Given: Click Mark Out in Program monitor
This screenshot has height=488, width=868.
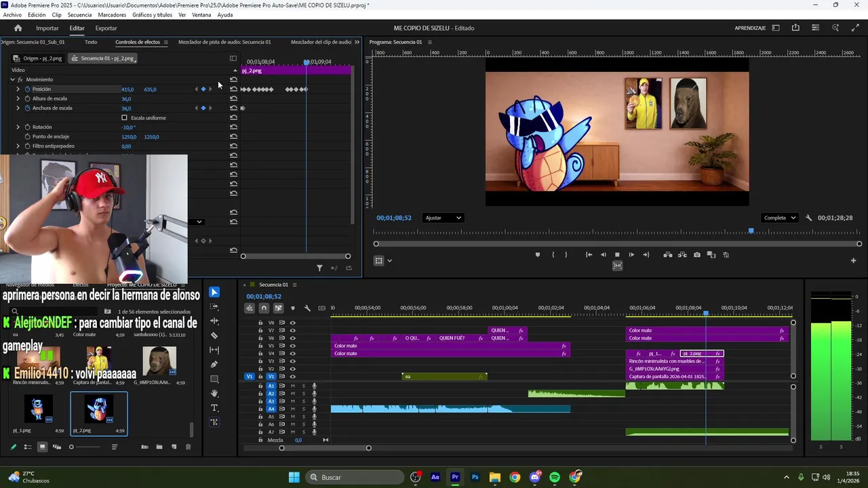Looking at the screenshot, I should [x=566, y=255].
